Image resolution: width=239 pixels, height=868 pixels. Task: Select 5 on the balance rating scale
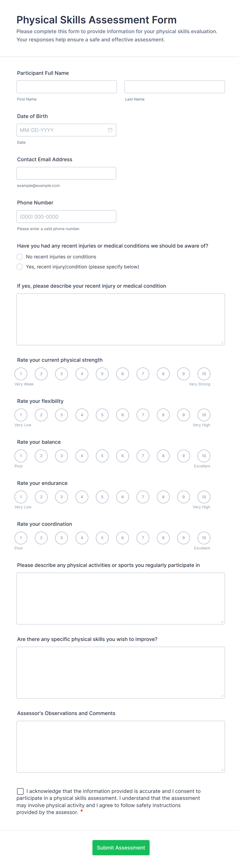[x=102, y=456]
